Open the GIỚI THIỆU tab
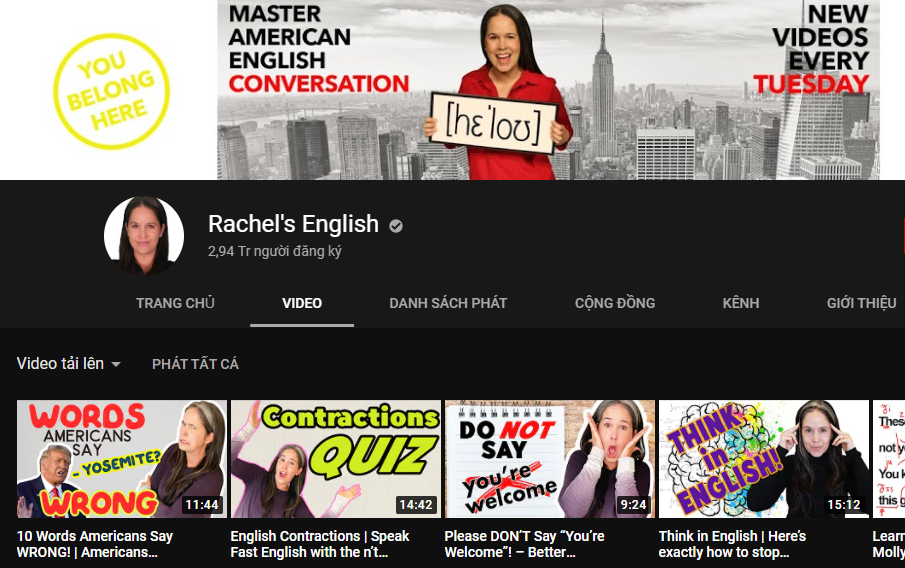Screen dimensions: 905x568 [x=861, y=303]
